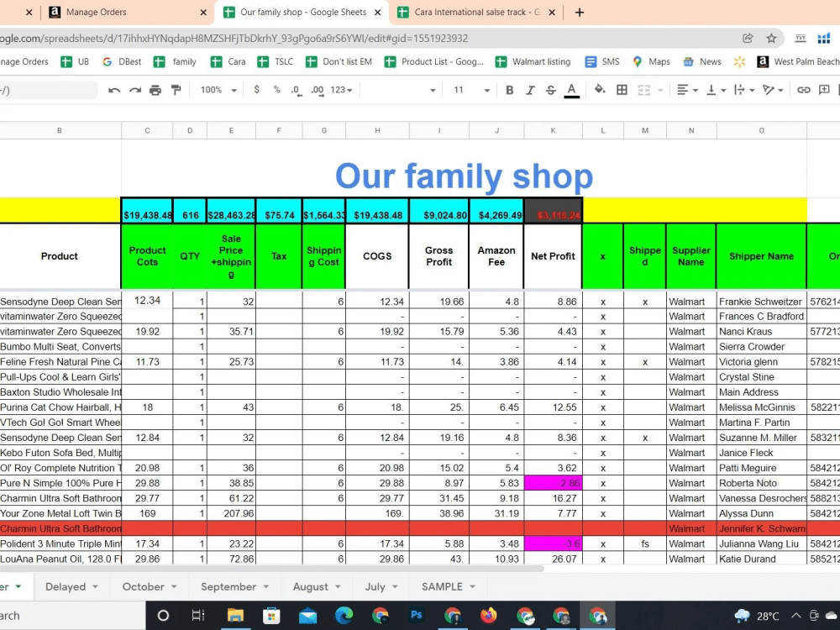This screenshot has width=840, height=630.
Task: Open horizontal align dropdown
Action: (687, 90)
